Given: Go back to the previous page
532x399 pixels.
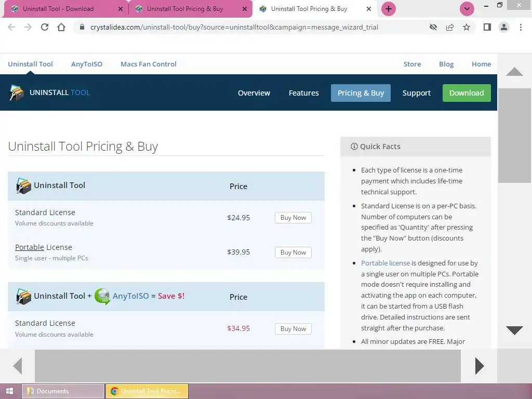Looking at the screenshot, I should coord(11,27).
